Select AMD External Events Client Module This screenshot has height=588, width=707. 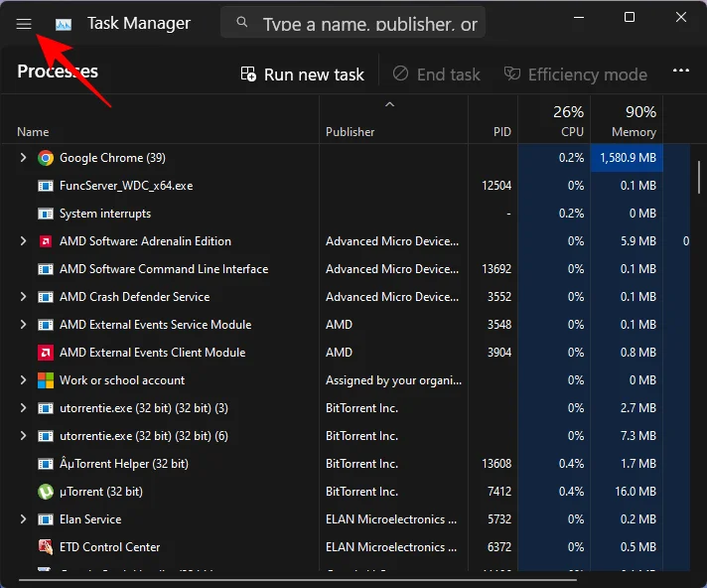tap(152, 353)
